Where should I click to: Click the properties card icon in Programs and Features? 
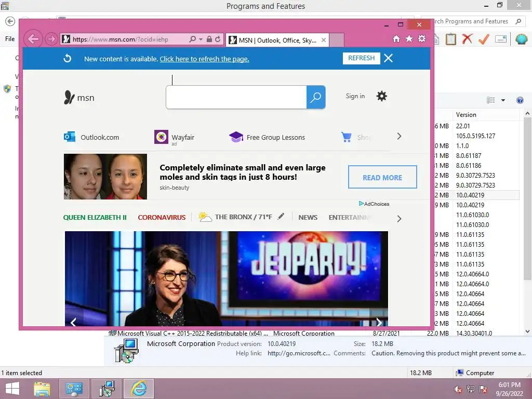point(501,39)
